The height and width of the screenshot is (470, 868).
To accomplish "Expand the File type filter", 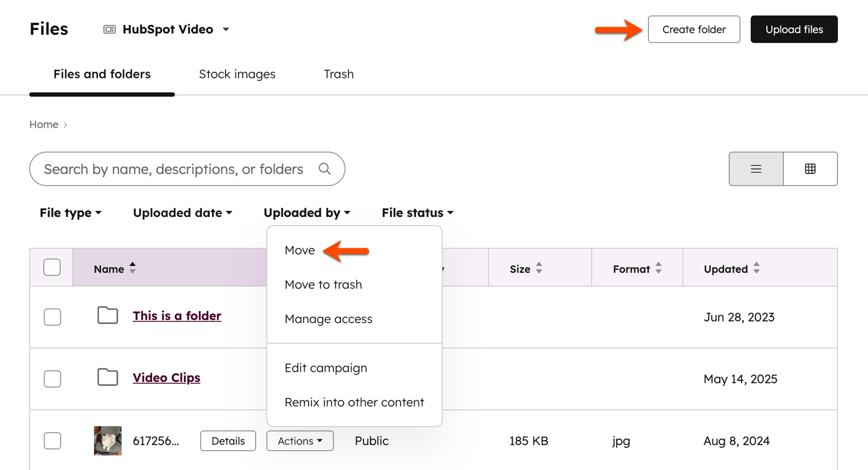I will 71,212.
